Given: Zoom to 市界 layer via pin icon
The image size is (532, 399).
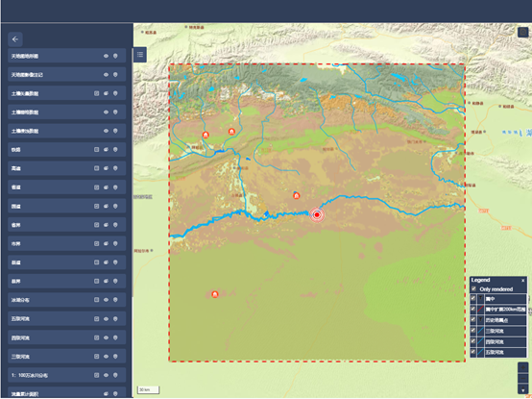Looking at the screenshot, I should point(115,243).
